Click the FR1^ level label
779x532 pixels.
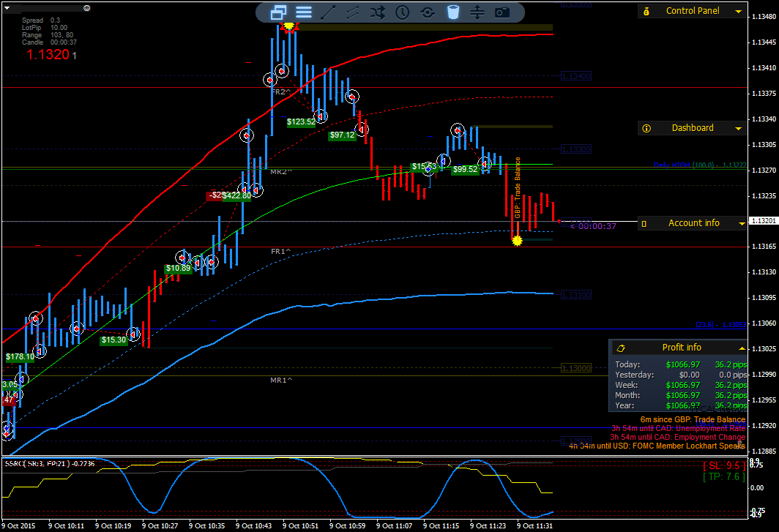281,251
